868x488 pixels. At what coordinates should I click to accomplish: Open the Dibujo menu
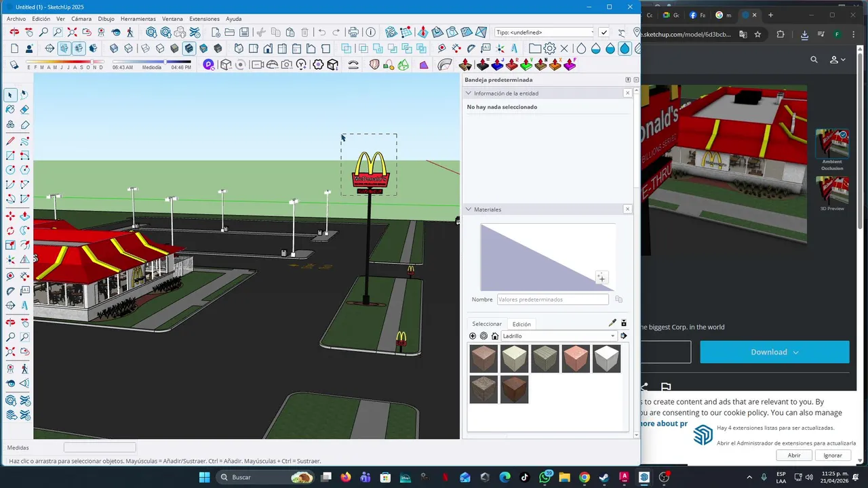106,19
